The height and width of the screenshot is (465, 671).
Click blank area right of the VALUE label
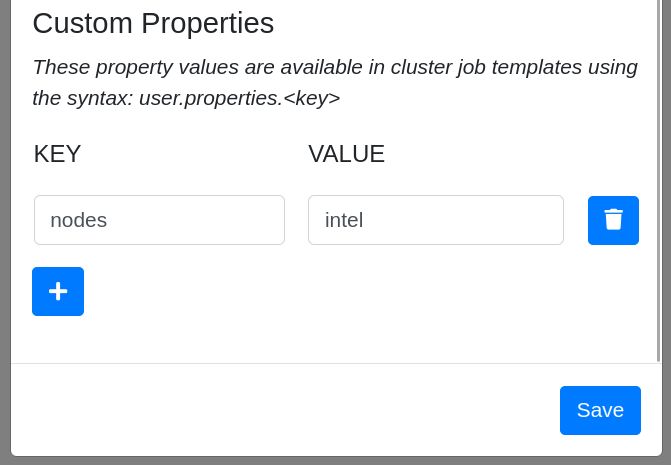500,154
